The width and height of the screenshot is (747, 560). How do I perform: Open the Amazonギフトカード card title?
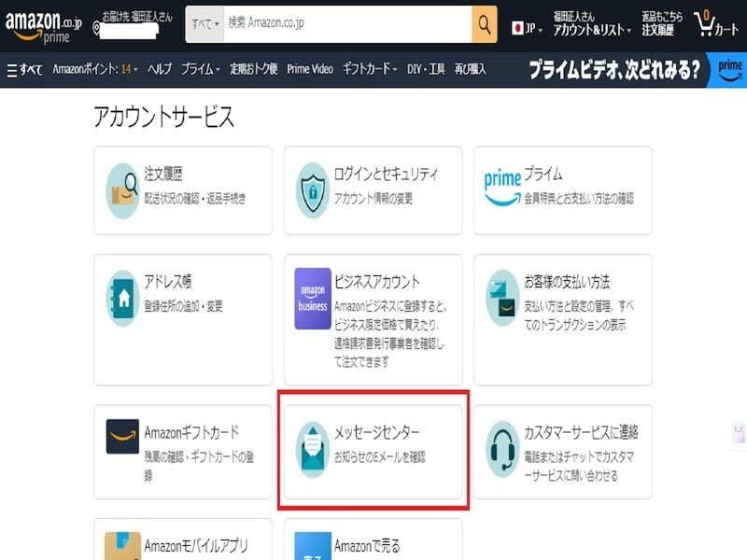pyautogui.click(x=191, y=433)
